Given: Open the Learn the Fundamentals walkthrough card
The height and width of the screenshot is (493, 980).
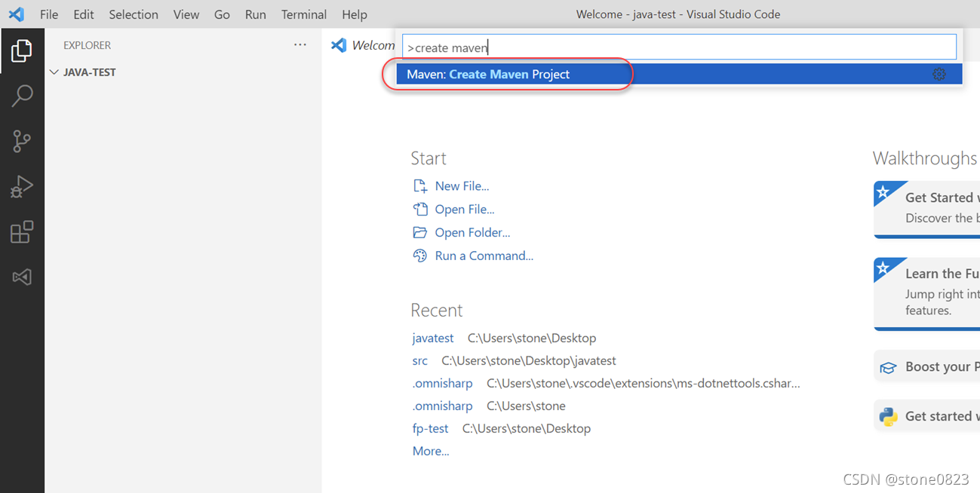Looking at the screenshot, I should [926, 293].
